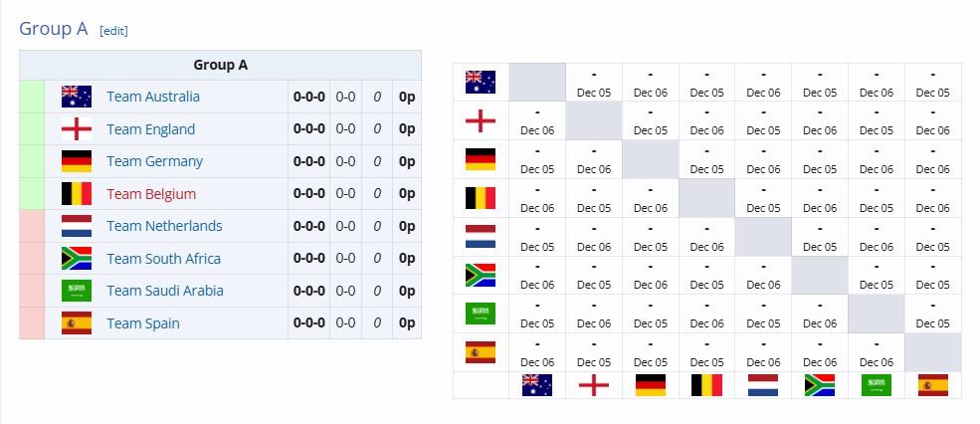
Task: Click the Group A table header
Action: (220, 65)
